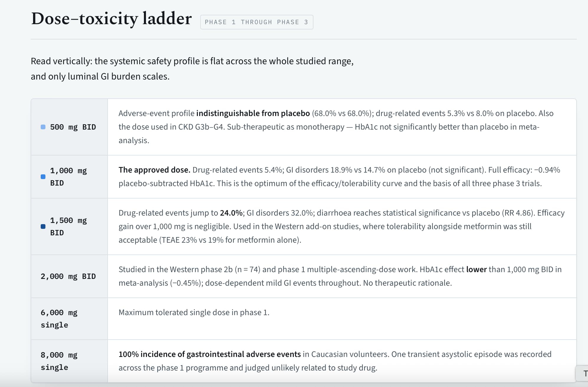The image size is (588, 387).
Task: Select the 2,000 mg BID row label
Action: click(68, 276)
